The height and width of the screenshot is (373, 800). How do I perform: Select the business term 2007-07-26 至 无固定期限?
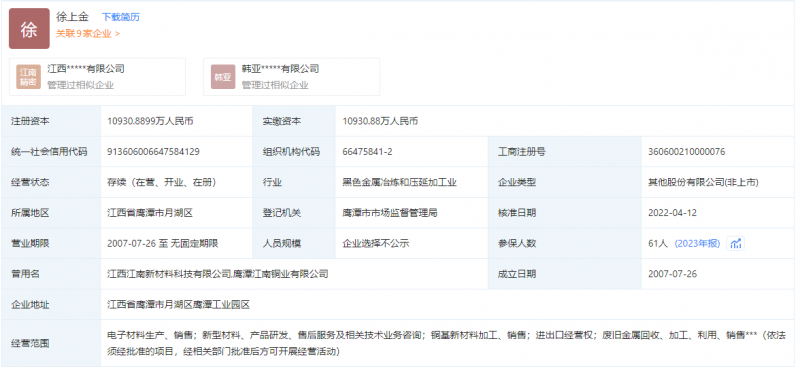[163, 244]
